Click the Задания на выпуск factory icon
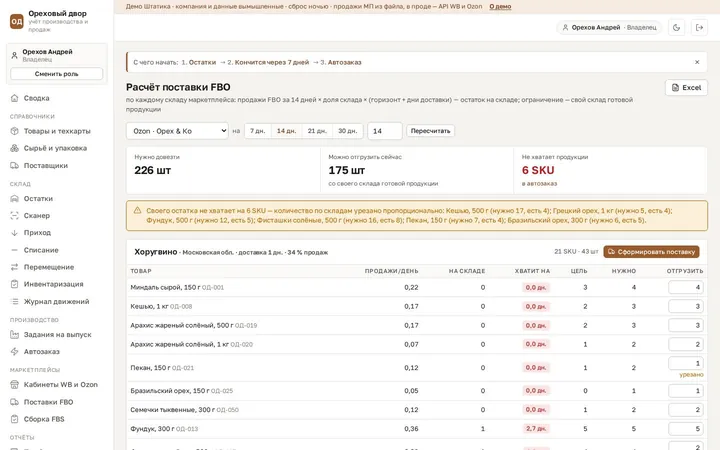The image size is (720, 450). pyautogui.click(x=14, y=335)
